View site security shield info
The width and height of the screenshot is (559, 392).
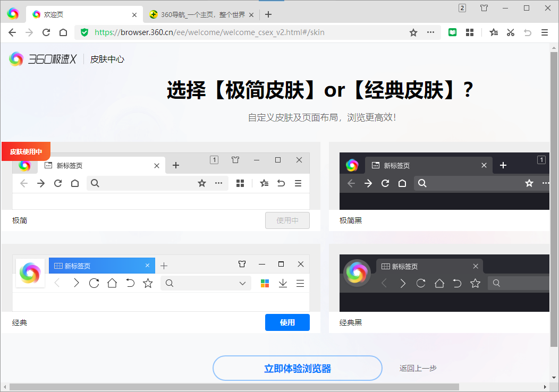pos(84,32)
